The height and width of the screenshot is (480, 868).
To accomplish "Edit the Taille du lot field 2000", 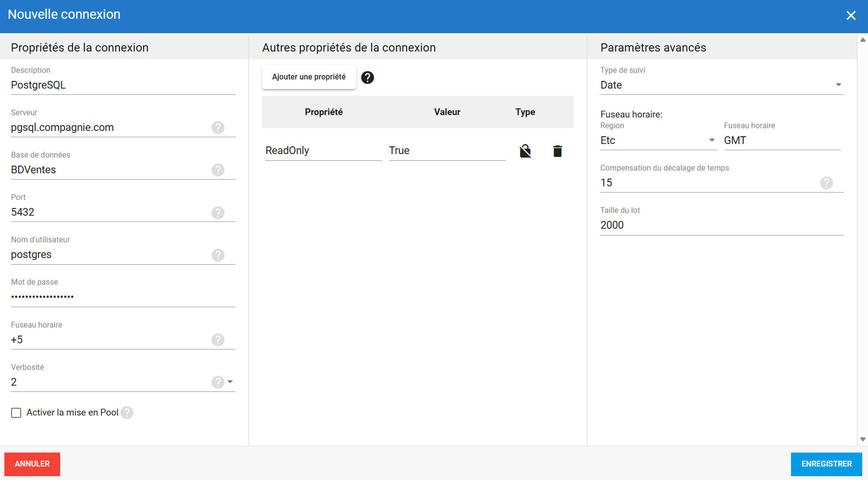I will click(722, 225).
